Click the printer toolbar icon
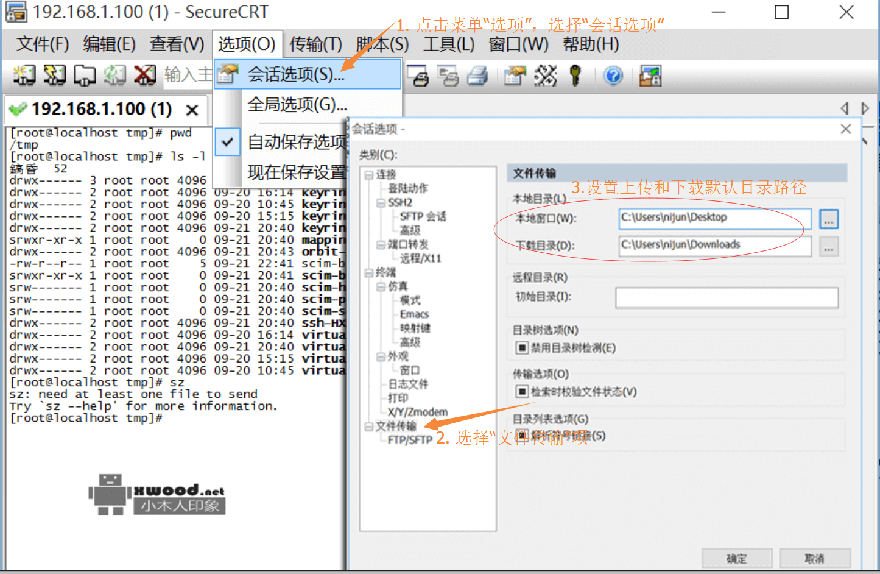Image resolution: width=880 pixels, height=574 pixels. 478,75
